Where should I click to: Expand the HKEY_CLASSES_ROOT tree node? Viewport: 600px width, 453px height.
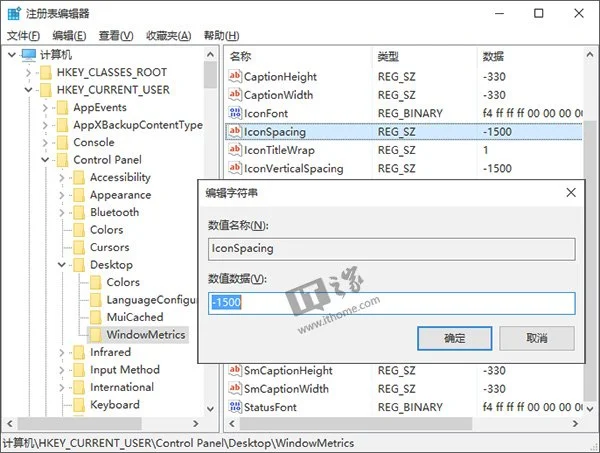(29, 72)
